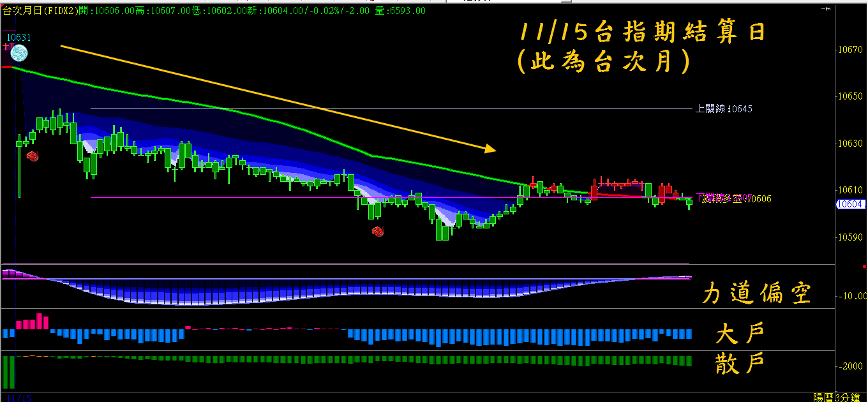This screenshot has height=402, width=868.
Task: Click the 10630 price axis label
Action: 851,144
